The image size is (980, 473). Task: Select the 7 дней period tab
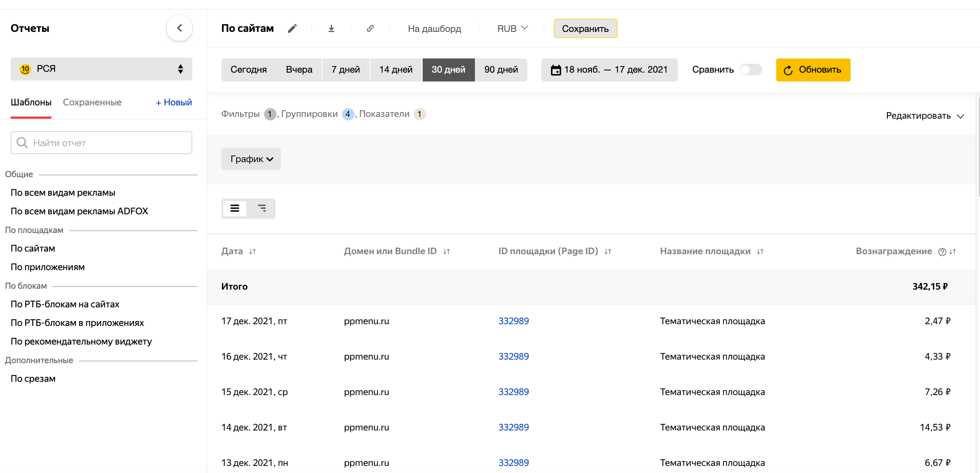(x=346, y=70)
